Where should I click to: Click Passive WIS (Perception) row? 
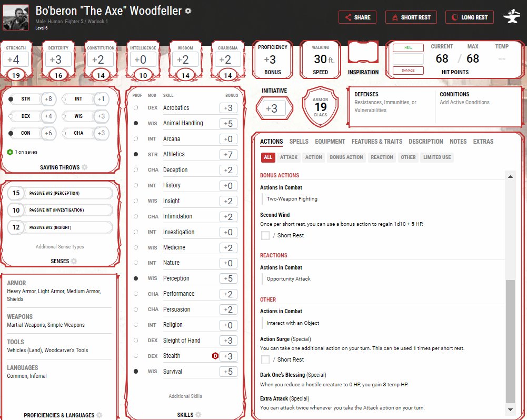pos(60,193)
